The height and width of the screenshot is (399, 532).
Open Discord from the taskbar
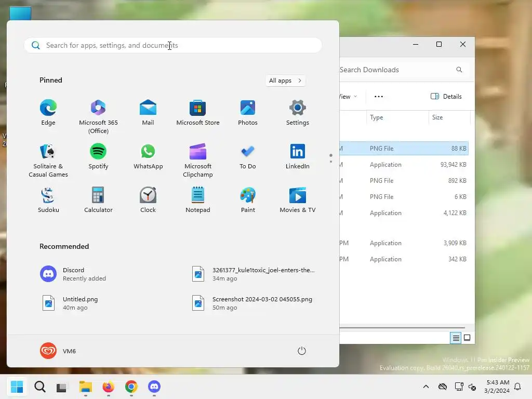[154, 387]
